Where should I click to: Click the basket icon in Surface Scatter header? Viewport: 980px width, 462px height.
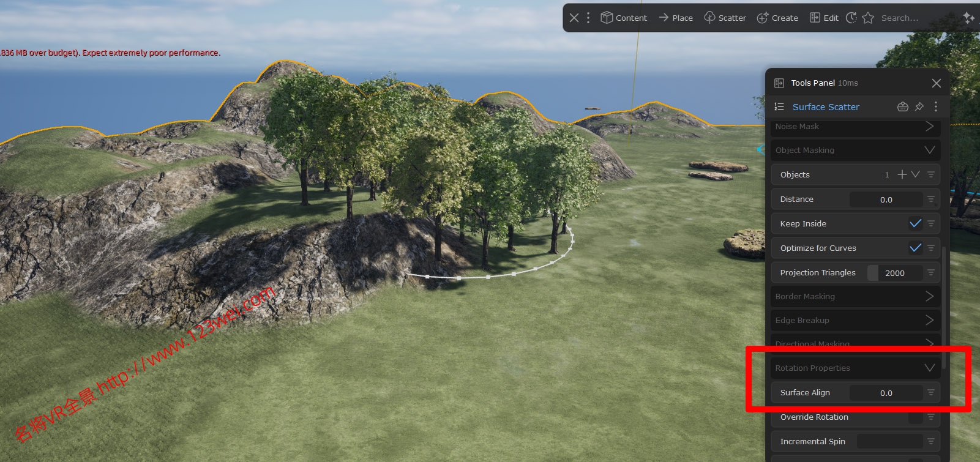pyautogui.click(x=902, y=106)
